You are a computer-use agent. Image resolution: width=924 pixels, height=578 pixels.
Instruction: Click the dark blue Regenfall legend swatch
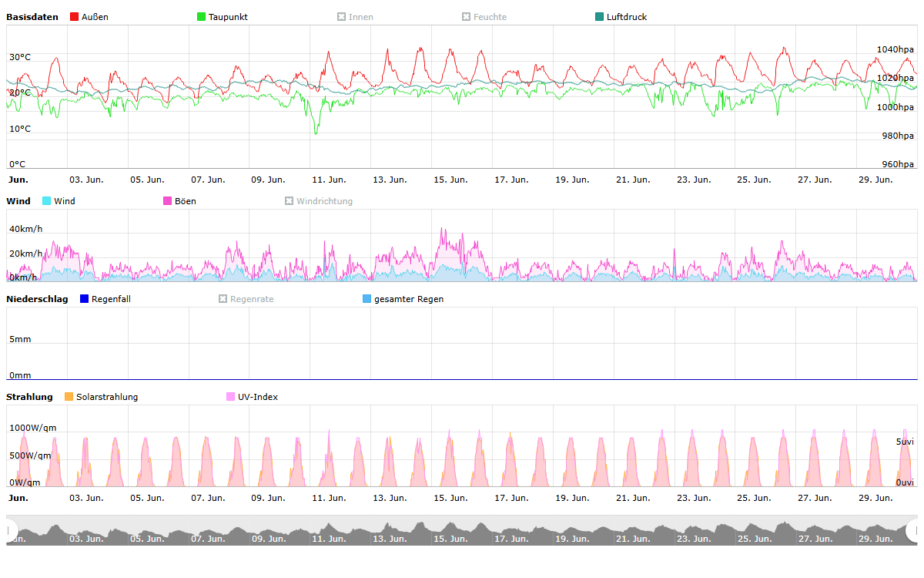(85, 299)
